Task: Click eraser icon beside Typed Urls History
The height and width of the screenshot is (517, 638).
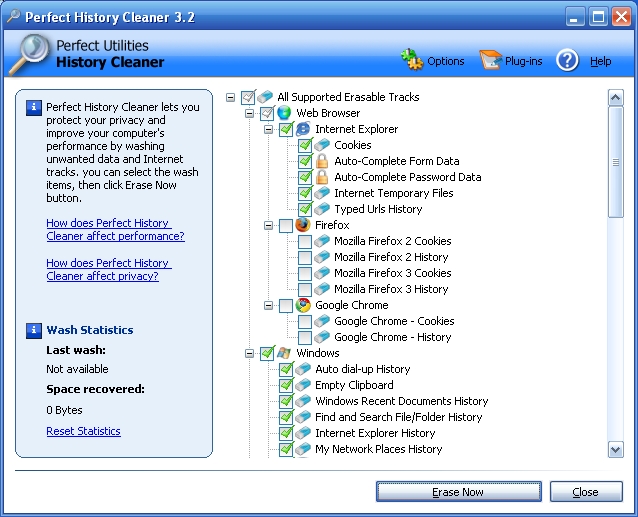Action: tap(322, 209)
